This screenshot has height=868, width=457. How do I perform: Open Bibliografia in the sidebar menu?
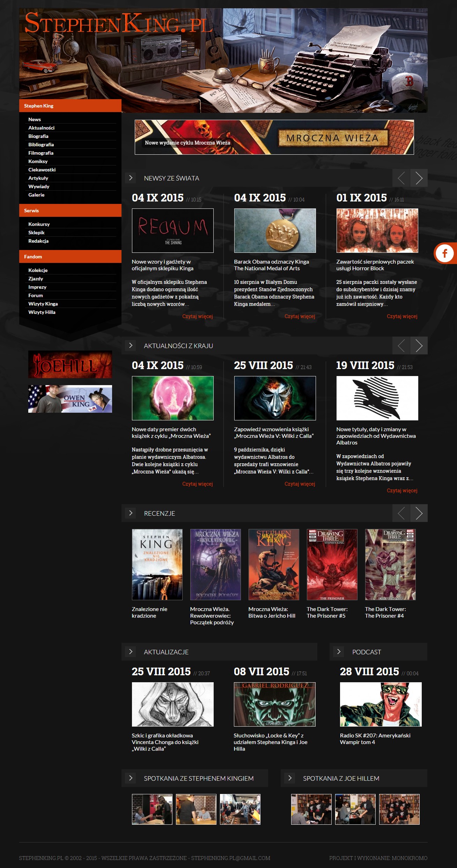pyautogui.click(x=41, y=145)
